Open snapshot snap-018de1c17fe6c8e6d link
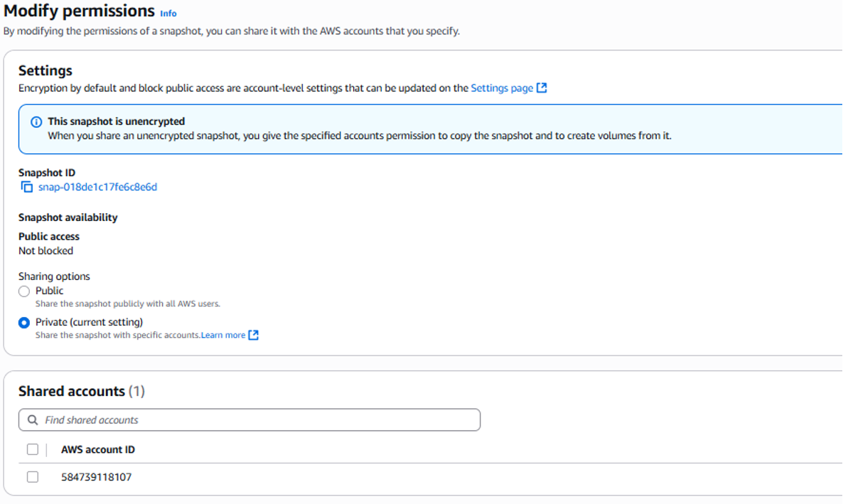 (97, 187)
